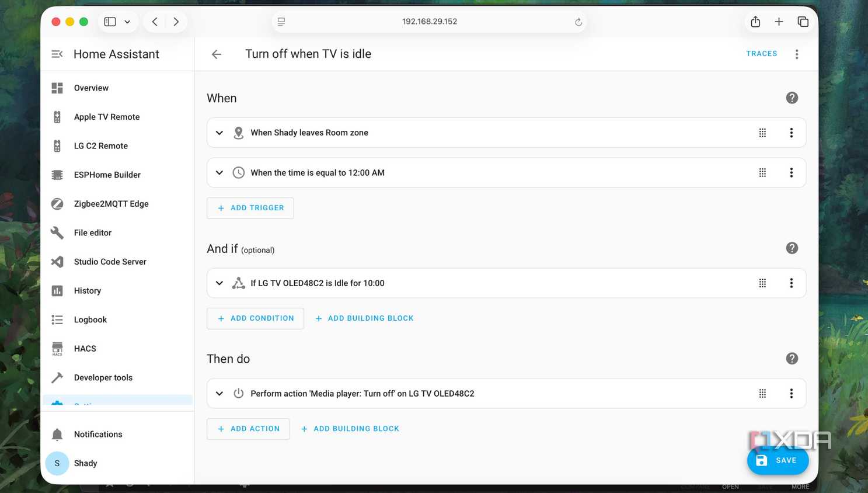Open ESPHome Builder from the sidebar

tap(117, 175)
